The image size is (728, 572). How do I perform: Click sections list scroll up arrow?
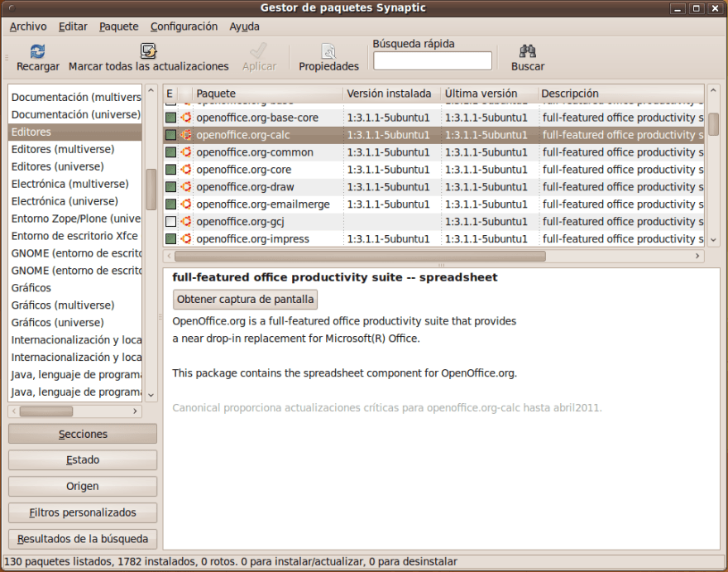(151, 90)
